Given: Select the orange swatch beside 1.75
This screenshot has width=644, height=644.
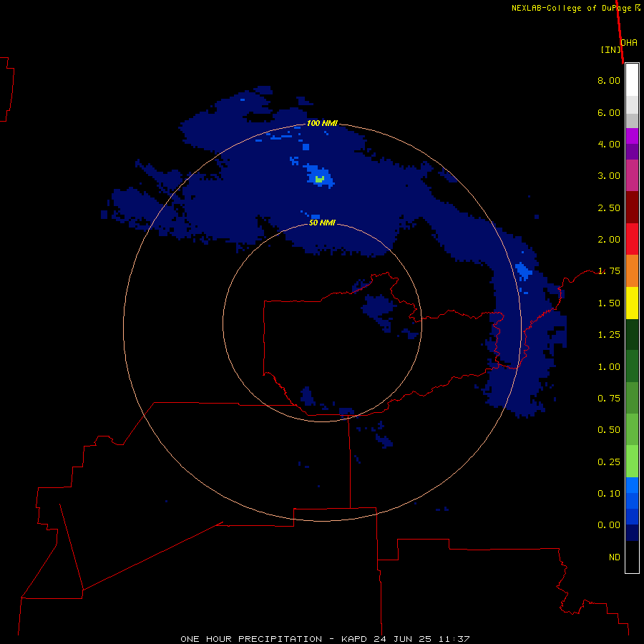Looking at the screenshot, I should [632, 271].
